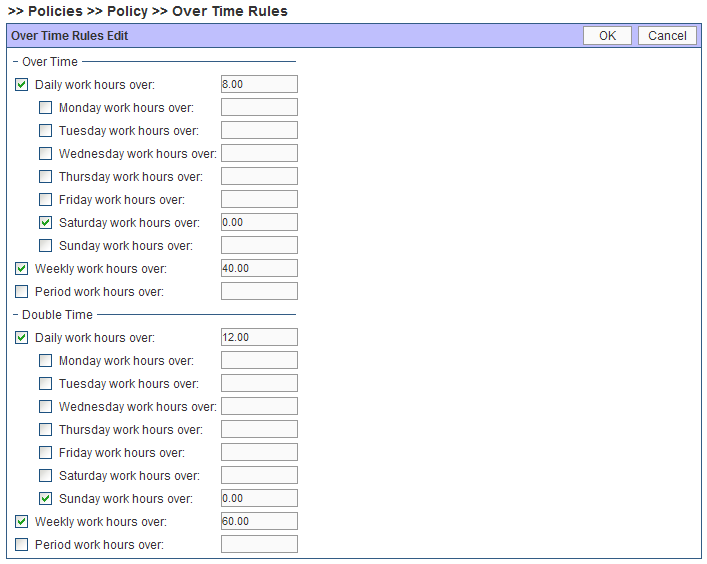Image resolution: width=707 pixels, height=564 pixels.
Task: Enable Over Time Monday work hours checkbox
Action: click(x=46, y=108)
